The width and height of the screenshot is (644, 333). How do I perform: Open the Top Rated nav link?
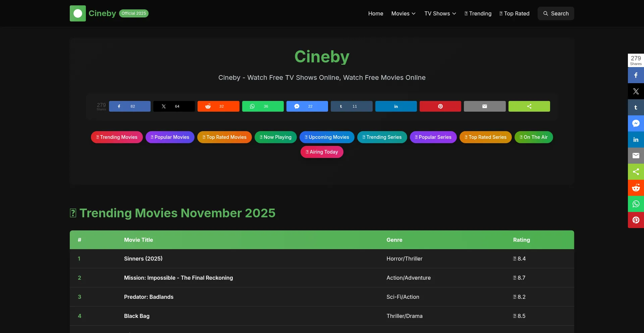(515, 13)
